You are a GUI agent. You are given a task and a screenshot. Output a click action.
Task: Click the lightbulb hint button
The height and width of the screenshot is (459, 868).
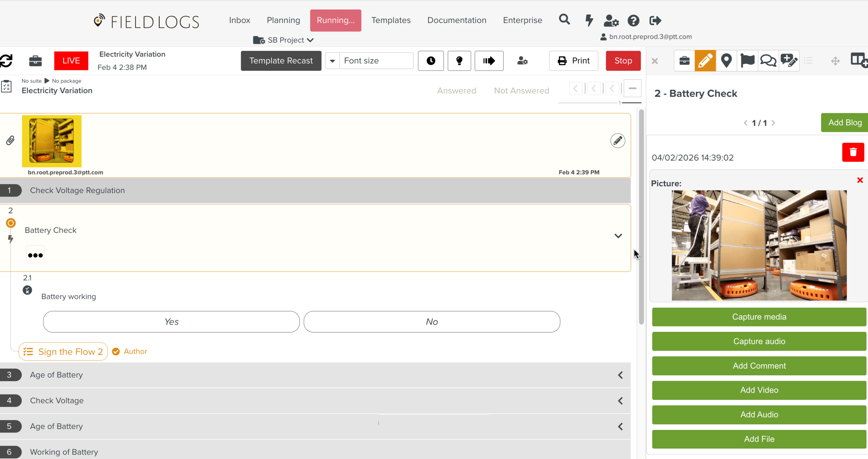(x=459, y=61)
